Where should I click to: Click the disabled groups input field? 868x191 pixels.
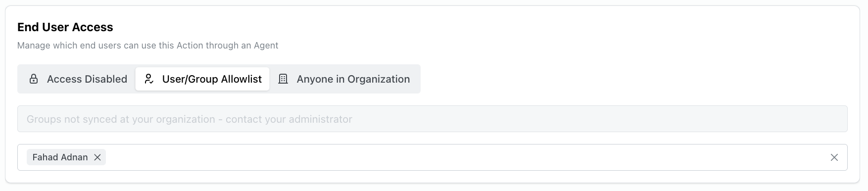[x=432, y=119]
